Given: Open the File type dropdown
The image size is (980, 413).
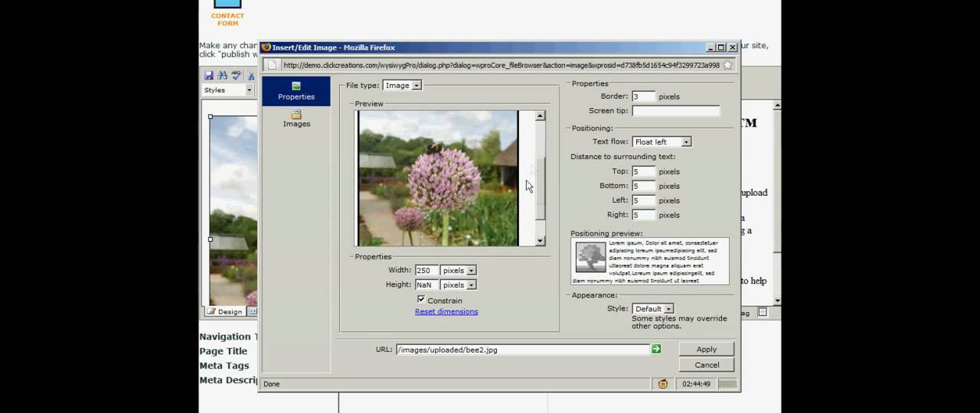Looking at the screenshot, I should [402, 85].
